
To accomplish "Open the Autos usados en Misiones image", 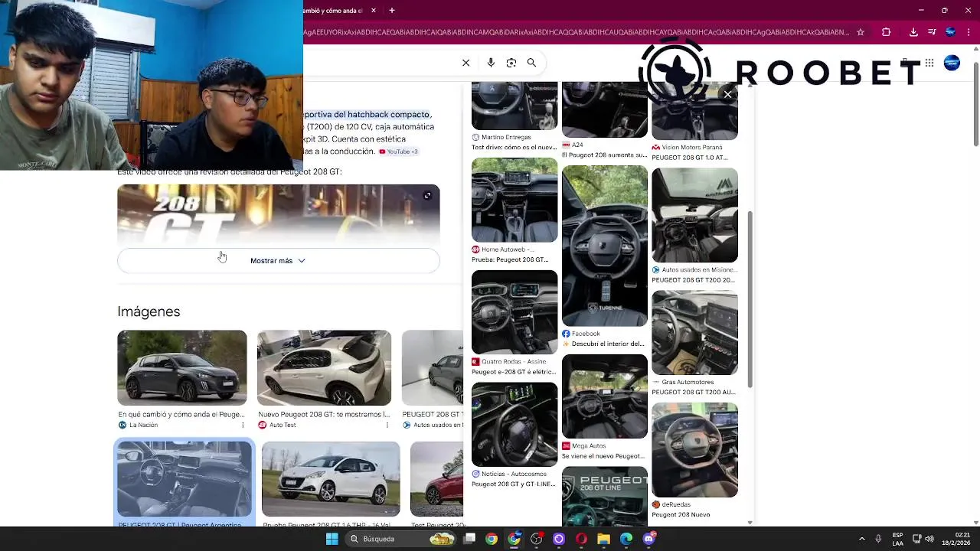I will [x=694, y=215].
